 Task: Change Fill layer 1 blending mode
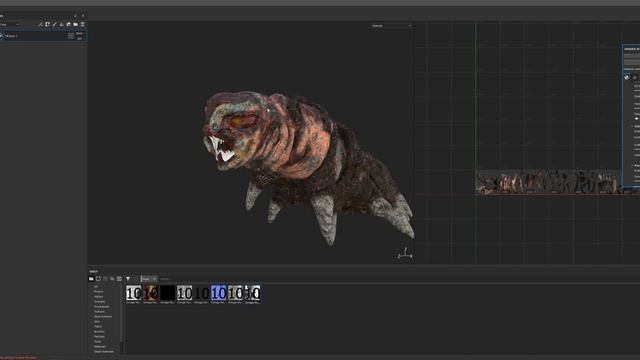pyautogui.click(x=79, y=33)
